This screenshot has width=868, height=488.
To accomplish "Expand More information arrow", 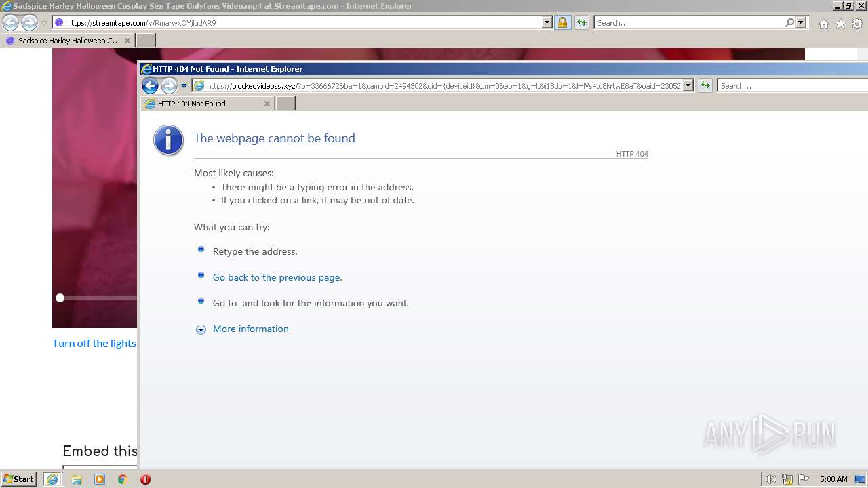I will (201, 329).
